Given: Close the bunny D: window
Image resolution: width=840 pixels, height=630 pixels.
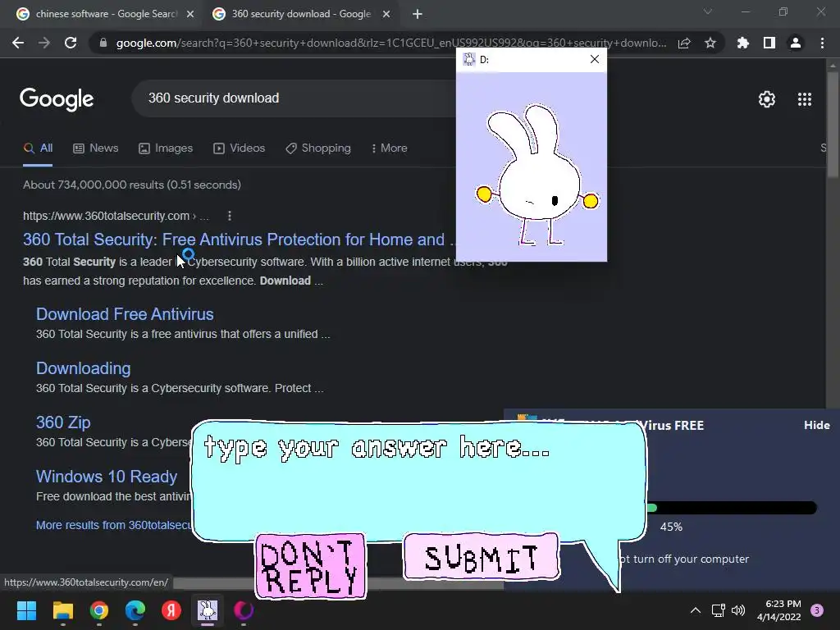Looking at the screenshot, I should (595, 59).
